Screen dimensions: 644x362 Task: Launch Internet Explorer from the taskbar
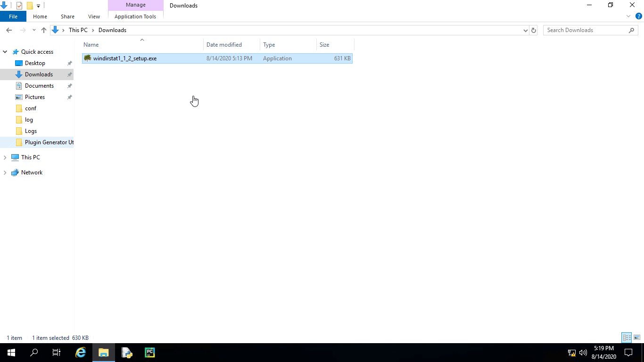click(x=80, y=352)
